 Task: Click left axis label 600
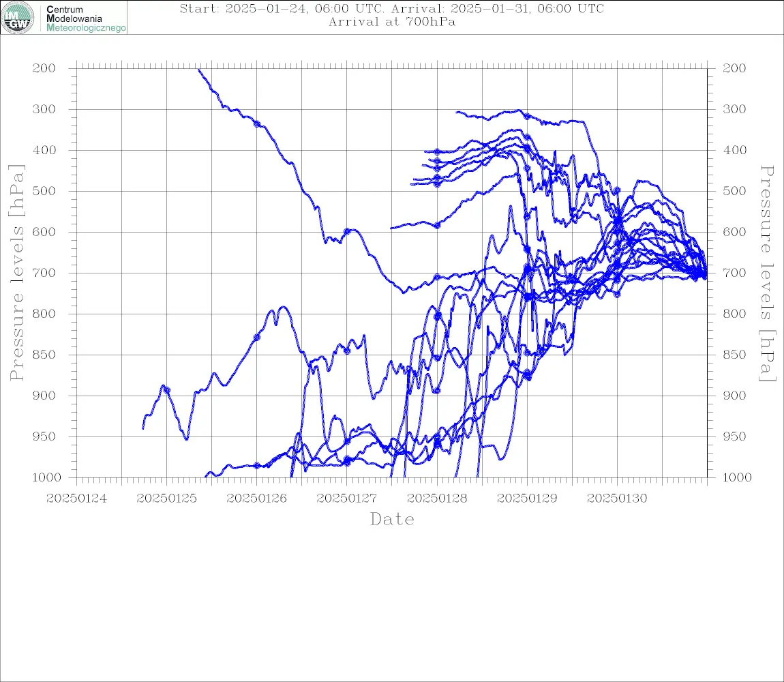44,232
